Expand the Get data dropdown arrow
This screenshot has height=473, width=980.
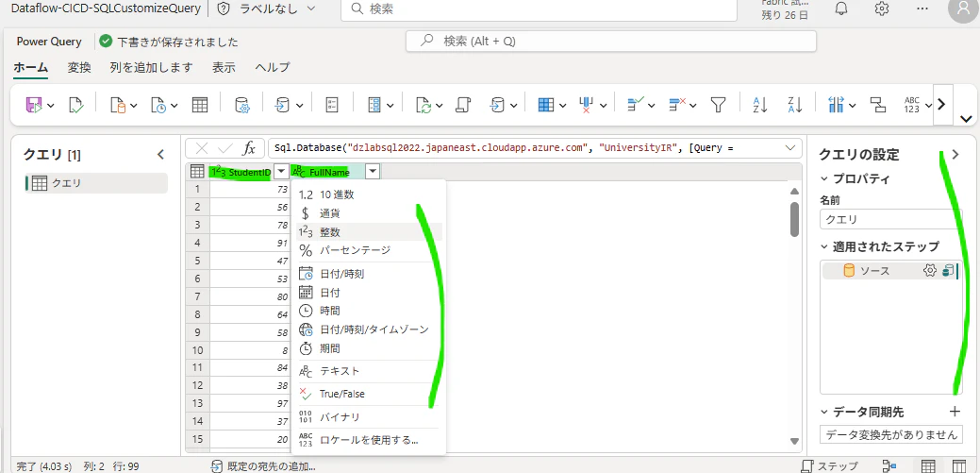click(x=134, y=105)
